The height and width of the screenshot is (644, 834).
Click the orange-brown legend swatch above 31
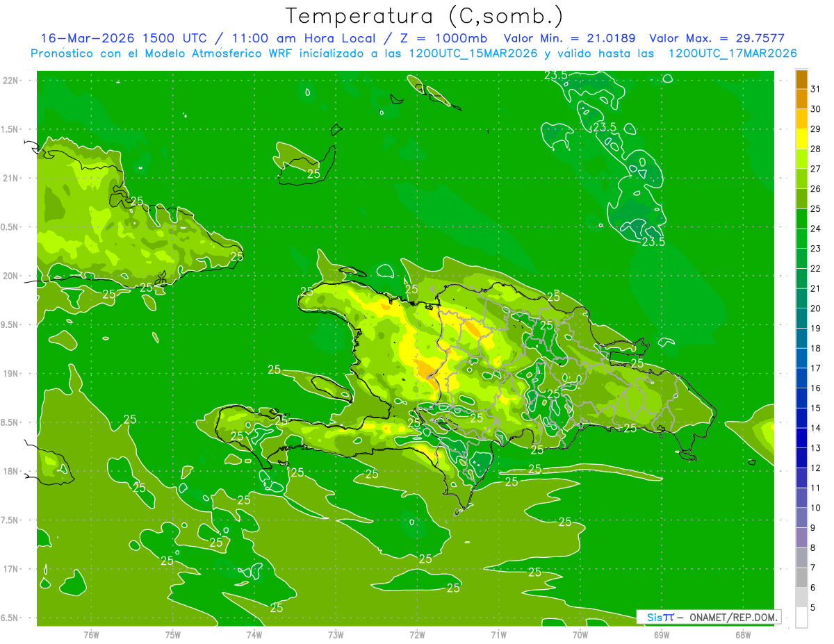tap(801, 79)
